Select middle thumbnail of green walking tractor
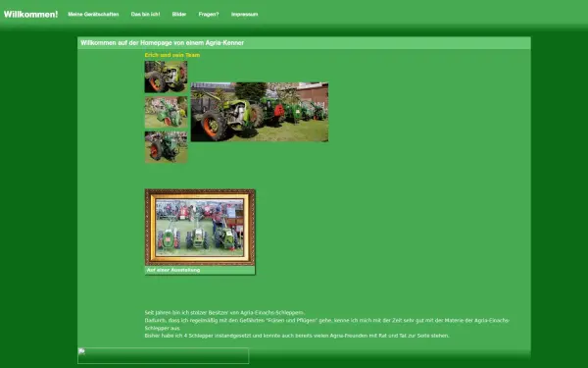The height and width of the screenshot is (368, 588). tap(167, 112)
